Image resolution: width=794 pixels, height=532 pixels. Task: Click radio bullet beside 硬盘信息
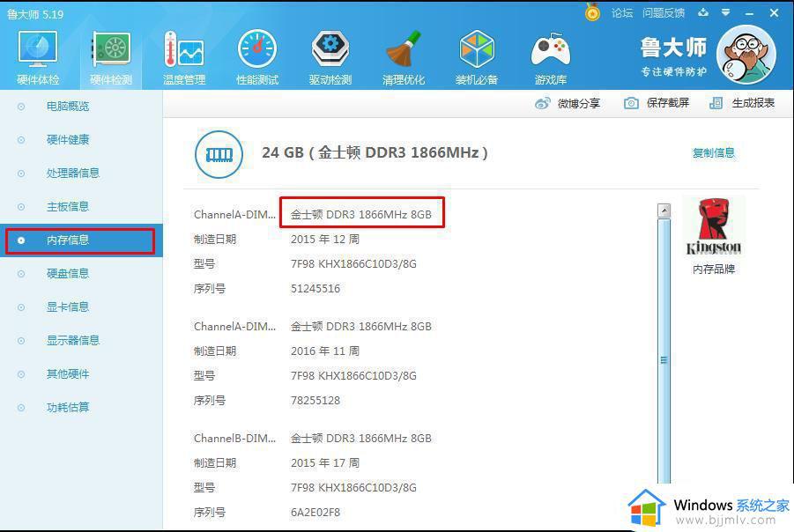click(21, 274)
